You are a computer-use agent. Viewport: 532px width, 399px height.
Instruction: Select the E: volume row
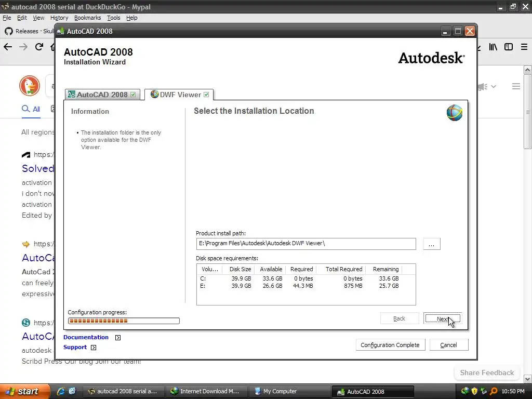click(305, 286)
